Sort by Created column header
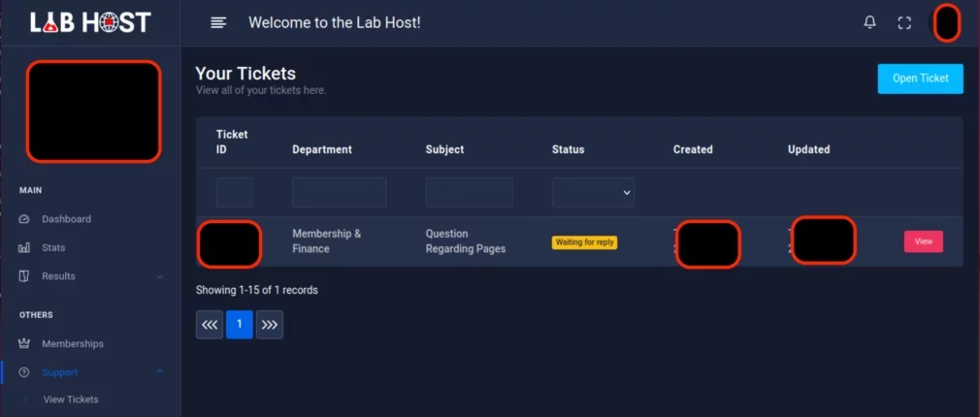The height and width of the screenshot is (417, 980). tap(693, 149)
